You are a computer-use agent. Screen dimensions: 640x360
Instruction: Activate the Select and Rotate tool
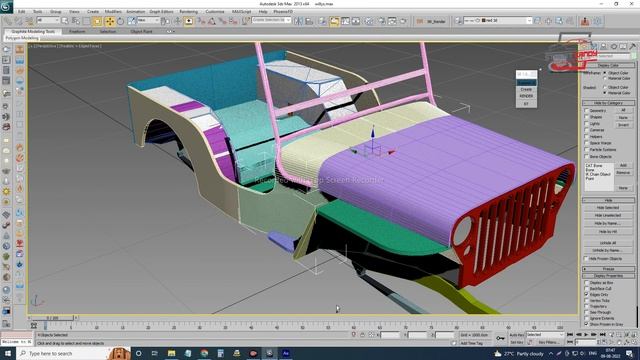pyautogui.click(x=120, y=21)
